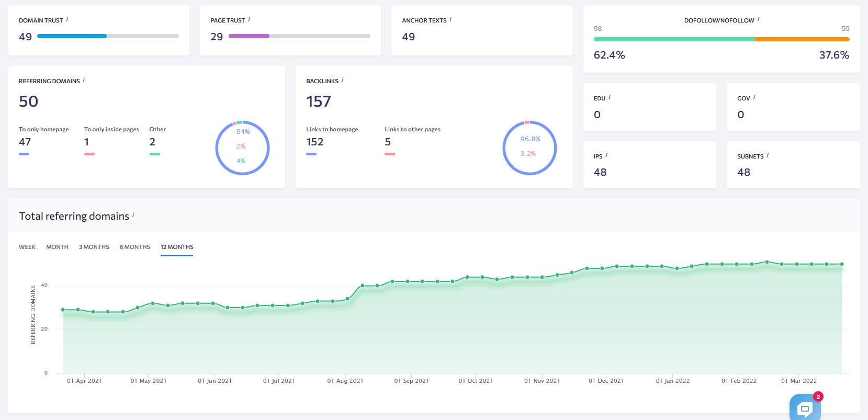Screen dimensions: 868x420
Task: Click the Referring Domains info icon
Action: (x=84, y=80)
